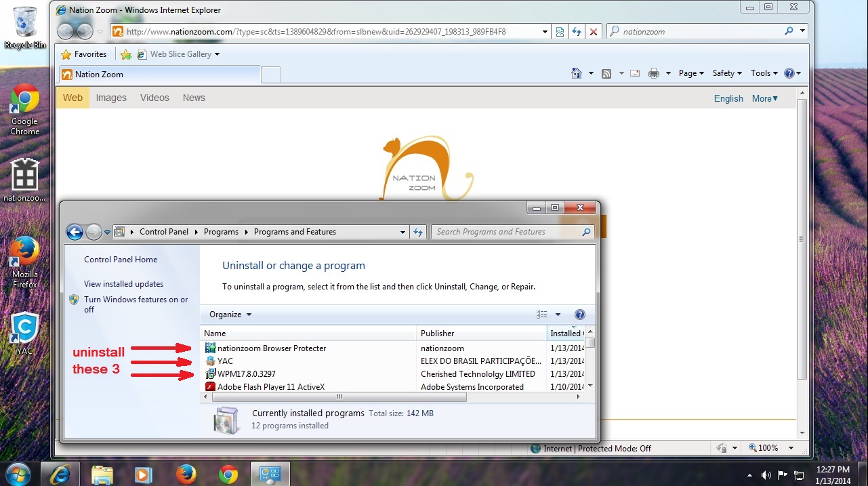Open a new tab in IE

click(271, 75)
